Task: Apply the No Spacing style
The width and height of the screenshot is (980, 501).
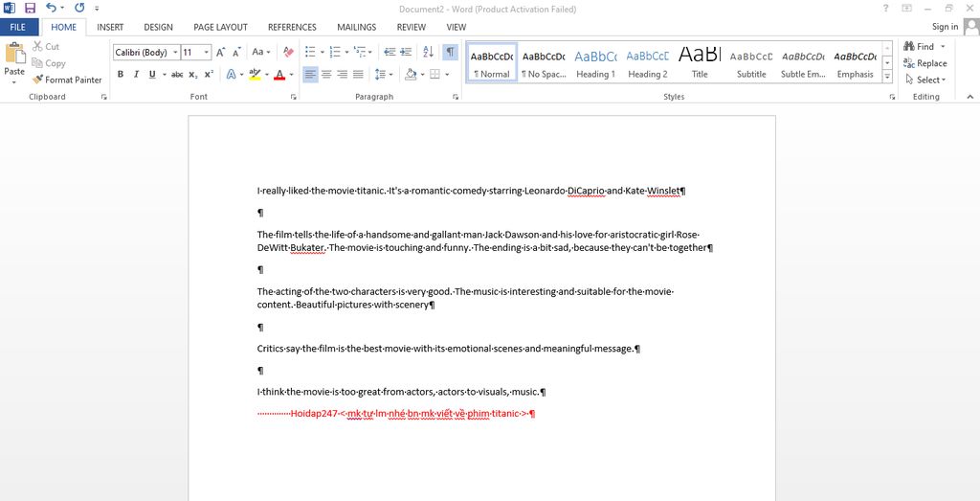Action: (544, 63)
